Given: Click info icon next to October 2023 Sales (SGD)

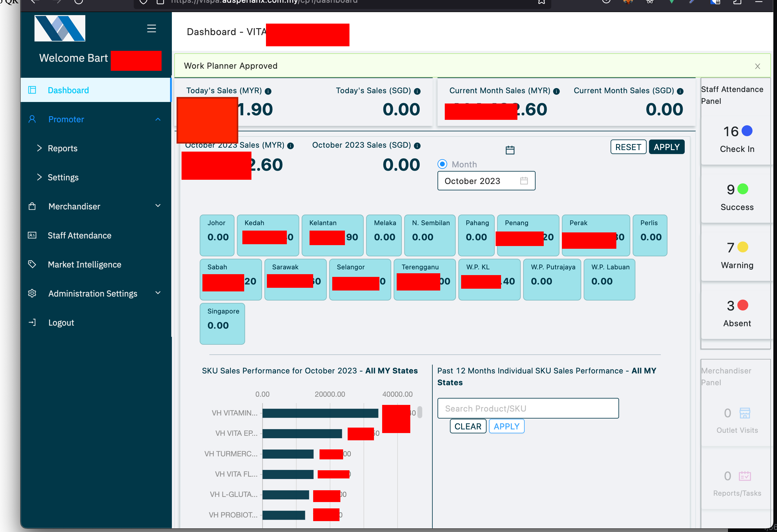Looking at the screenshot, I should [417, 146].
